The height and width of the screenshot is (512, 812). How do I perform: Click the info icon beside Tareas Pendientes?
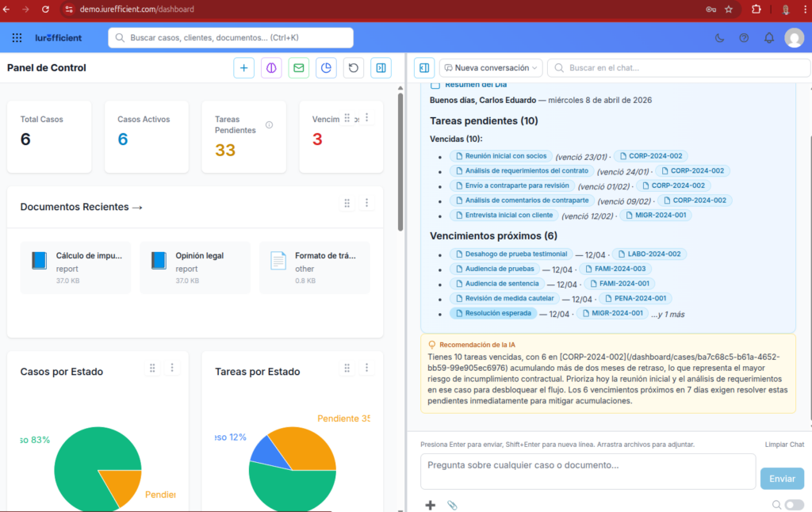270,124
